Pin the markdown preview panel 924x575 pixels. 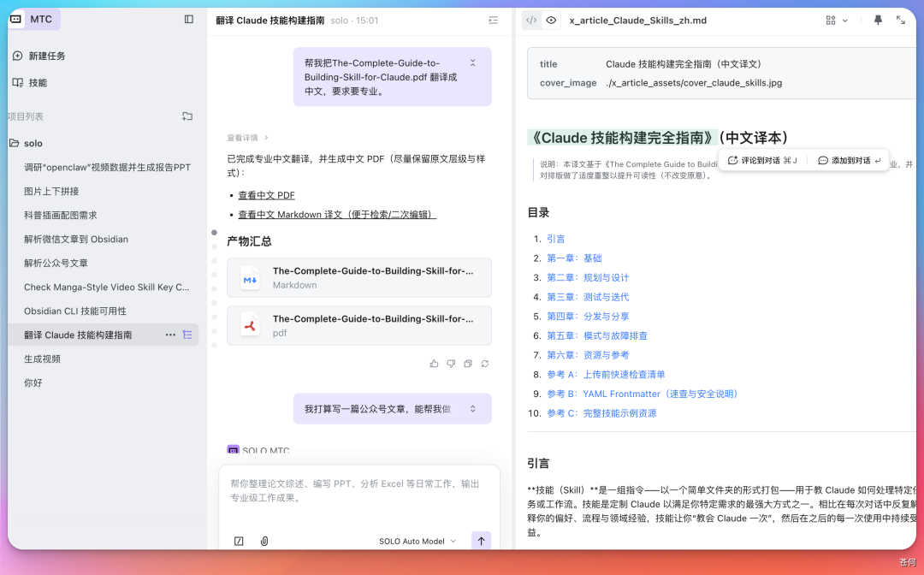pyautogui.click(x=878, y=20)
